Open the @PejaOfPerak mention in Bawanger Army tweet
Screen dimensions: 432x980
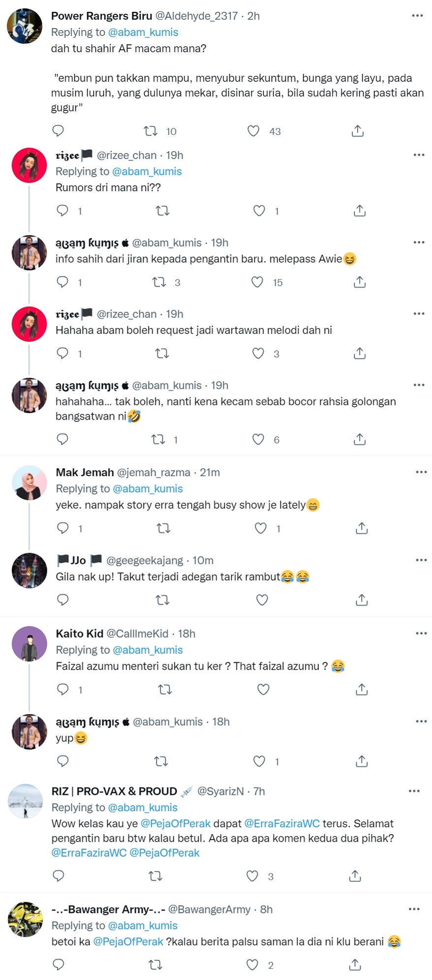point(128,942)
